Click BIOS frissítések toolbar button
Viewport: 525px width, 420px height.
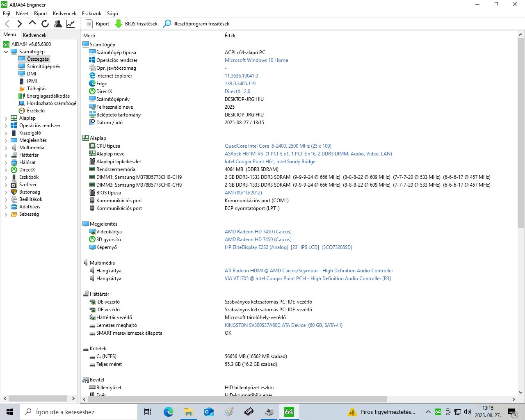coord(136,24)
